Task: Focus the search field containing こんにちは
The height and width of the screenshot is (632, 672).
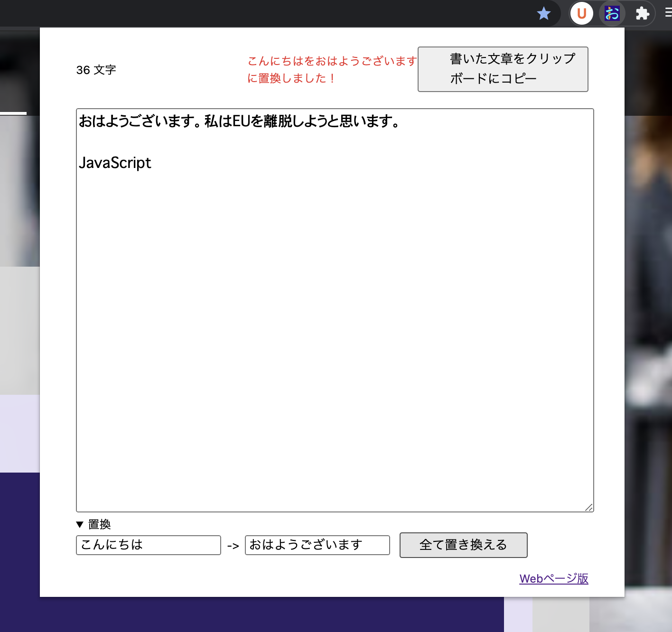Action: point(149,545)
